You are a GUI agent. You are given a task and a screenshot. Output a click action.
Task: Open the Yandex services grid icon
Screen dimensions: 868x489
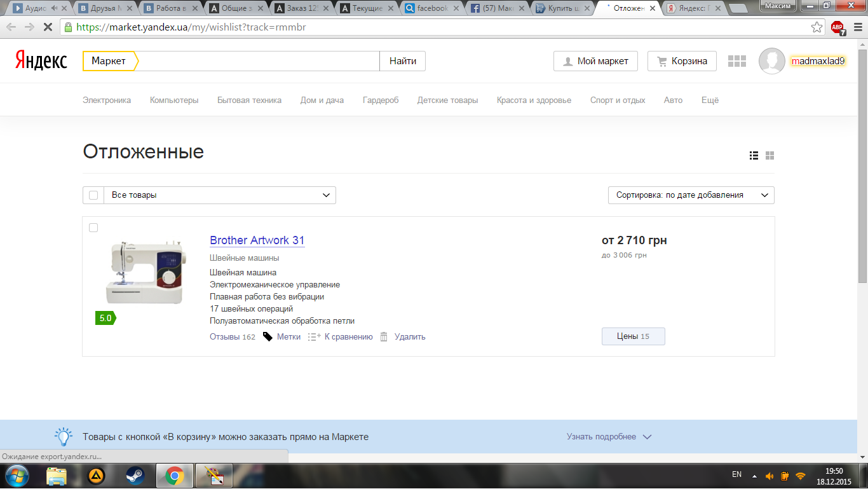736,61
